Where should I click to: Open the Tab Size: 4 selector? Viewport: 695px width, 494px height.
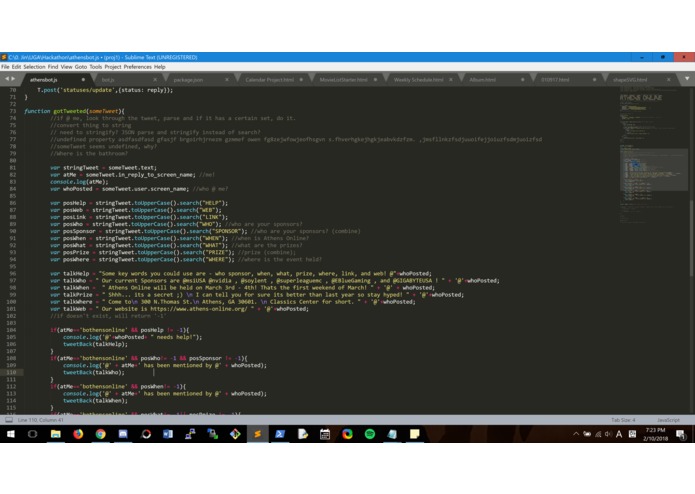[x=623, y=420]
